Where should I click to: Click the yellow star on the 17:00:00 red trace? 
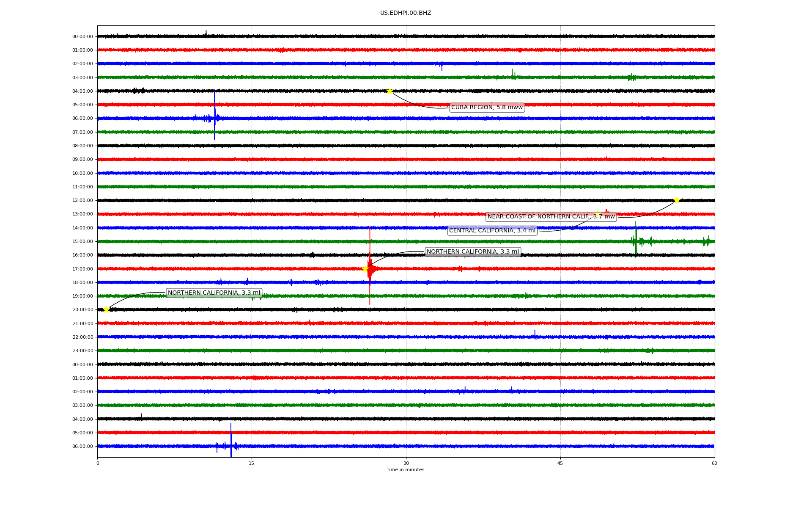(x=365, y=269)
